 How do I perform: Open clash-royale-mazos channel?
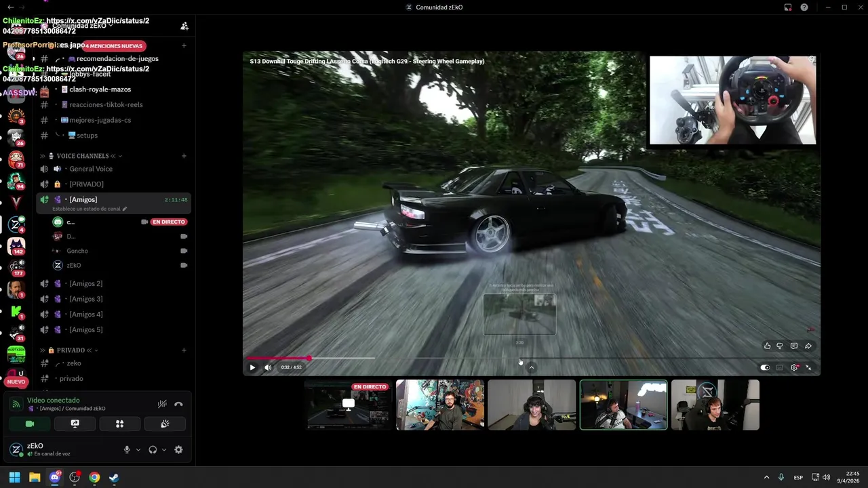[114, 89]
